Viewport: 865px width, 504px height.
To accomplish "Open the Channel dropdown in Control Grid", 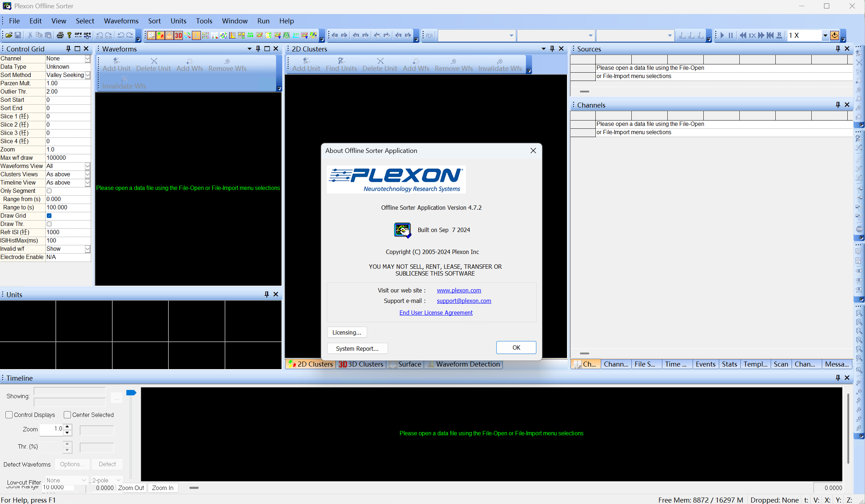I will coord(87,59).
